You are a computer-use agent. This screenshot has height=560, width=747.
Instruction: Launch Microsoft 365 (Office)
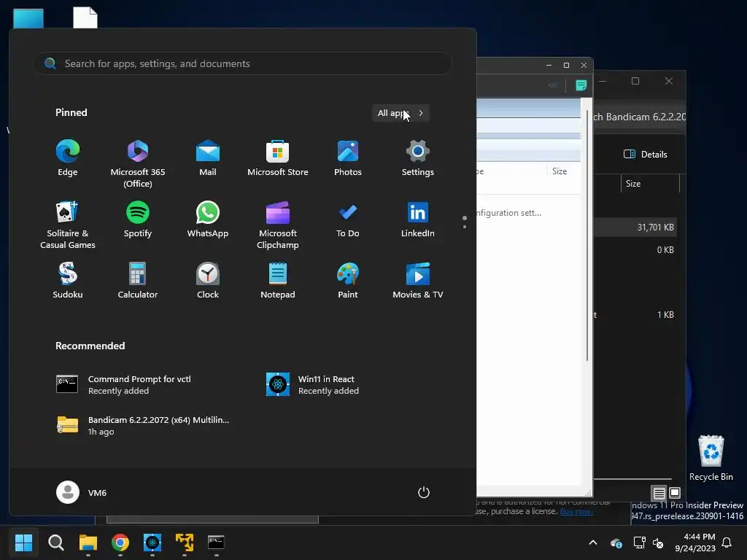tap(138, 164)
